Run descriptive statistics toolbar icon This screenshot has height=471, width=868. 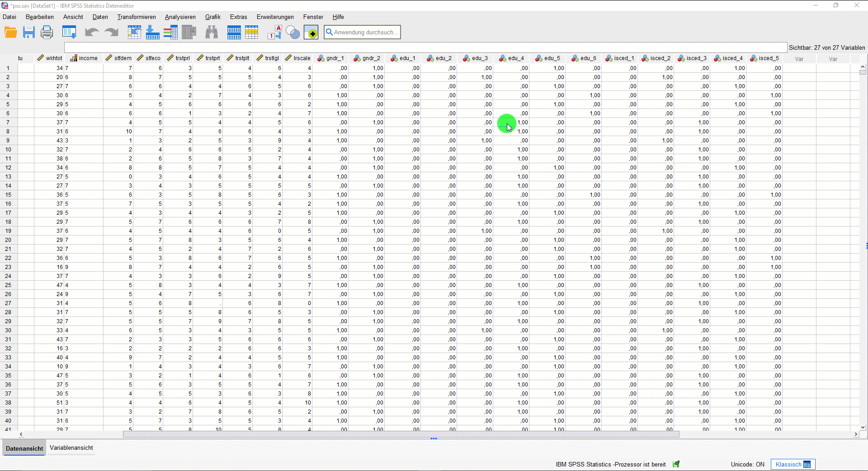189,33
